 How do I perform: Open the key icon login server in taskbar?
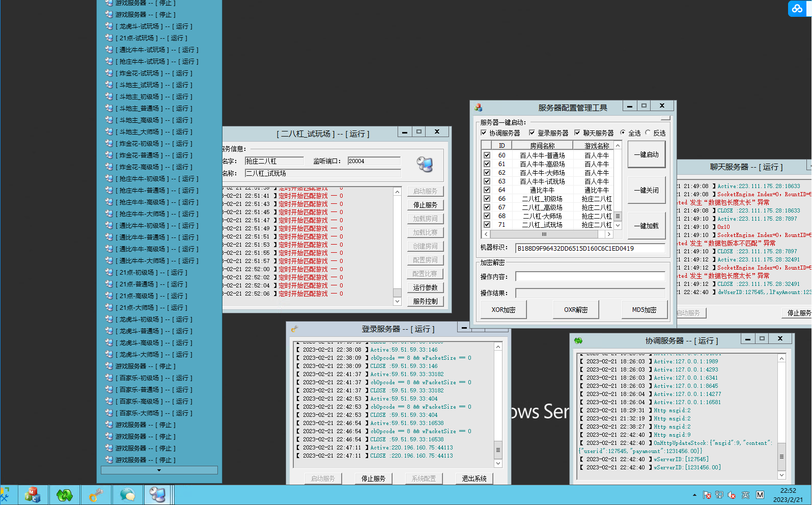[x=96, y=495]
